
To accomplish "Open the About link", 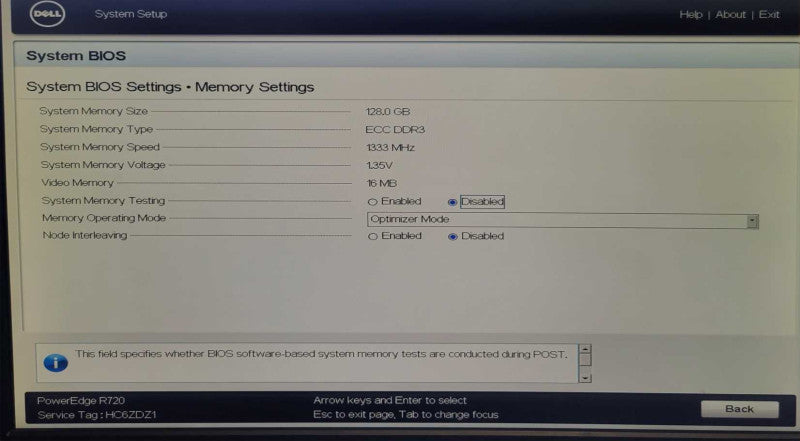I will tap(730, 15).
